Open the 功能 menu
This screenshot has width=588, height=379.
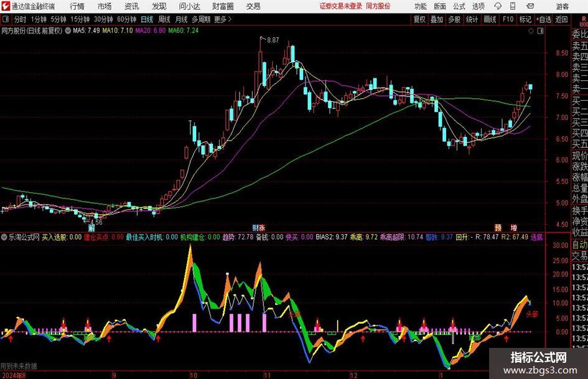(421, 6)
